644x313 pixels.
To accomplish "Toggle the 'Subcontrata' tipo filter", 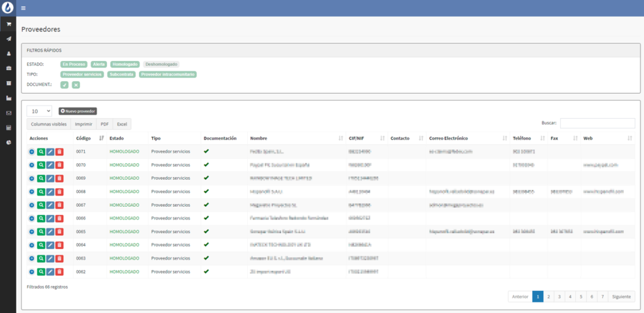I will (x=121, y=74).
